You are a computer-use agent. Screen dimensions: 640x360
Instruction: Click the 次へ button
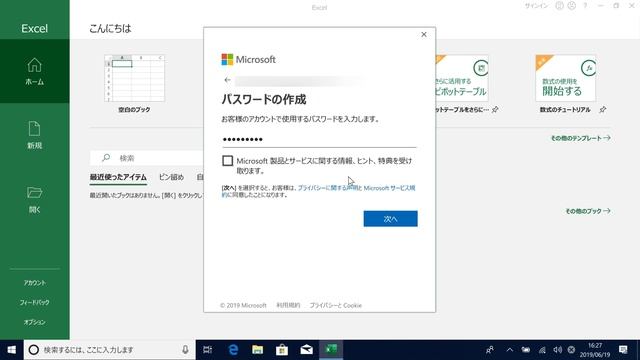click(x=390, y=219)
